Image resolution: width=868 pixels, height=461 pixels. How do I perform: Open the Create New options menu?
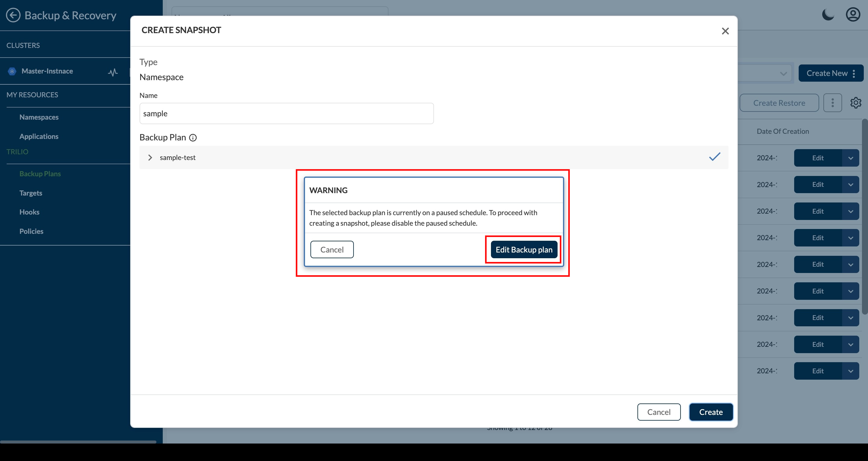click(x=854, y=74)
